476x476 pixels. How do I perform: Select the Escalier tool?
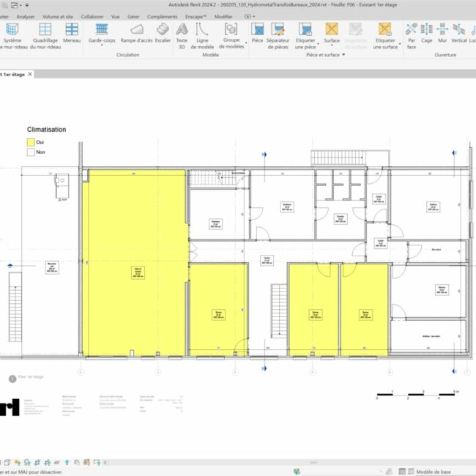[163, 34]
